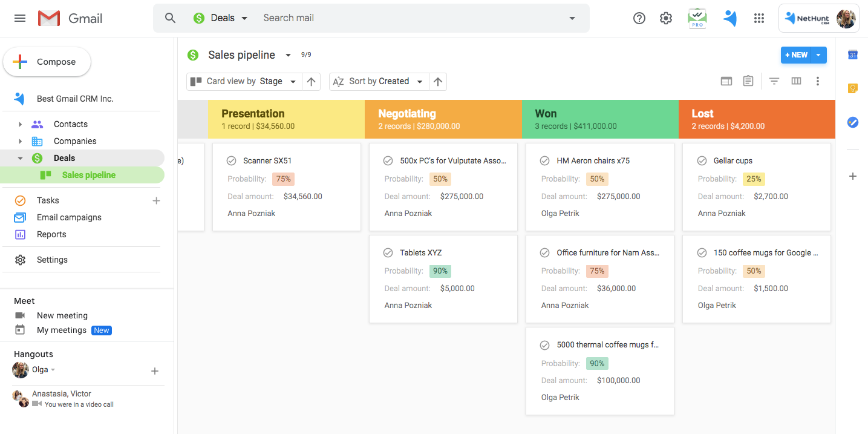Open the filter icon in the pipeline toolbar
Screen dimensions: 868x434
tap(774, 81)
